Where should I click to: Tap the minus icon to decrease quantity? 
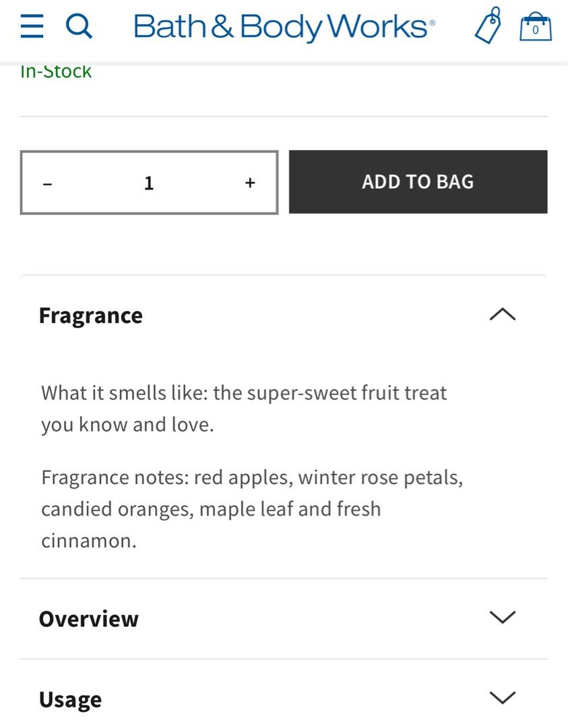coord(48,182)
